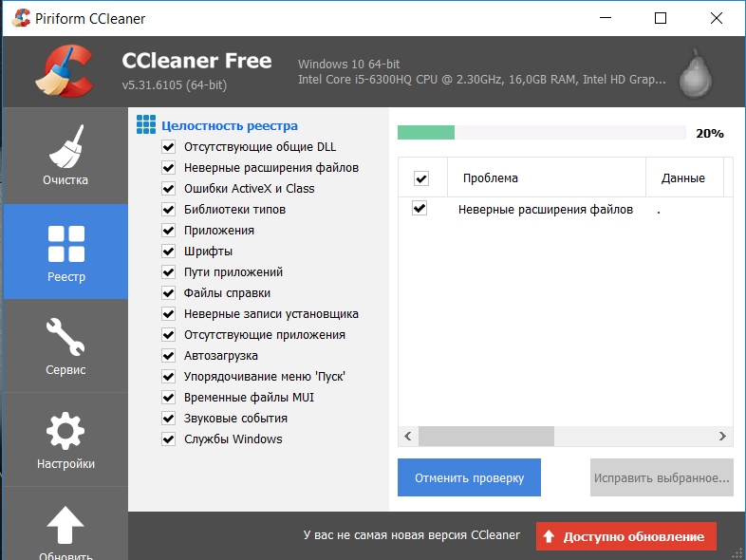Uncheck Ошибки ActiveX и Class

(168, 189)
